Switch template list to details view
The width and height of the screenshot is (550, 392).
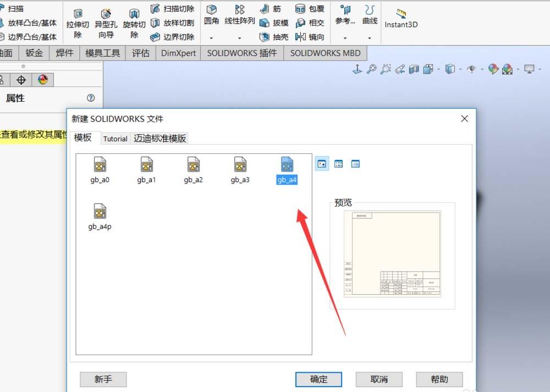click(355, 163)
